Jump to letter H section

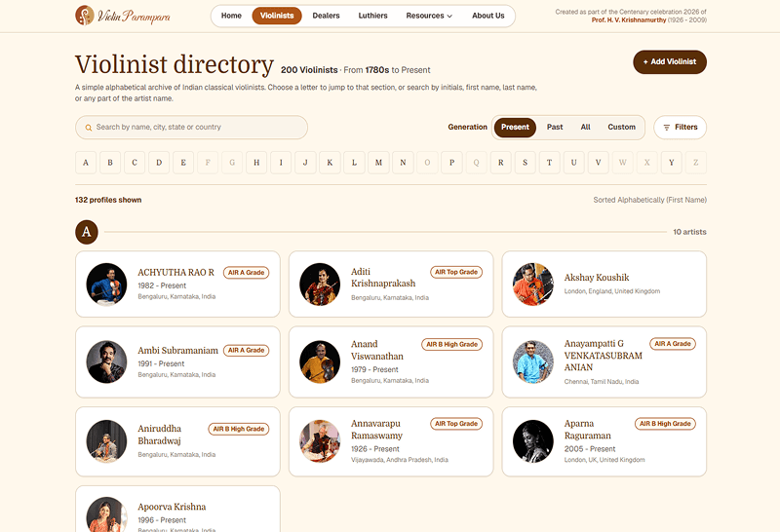point(256,163)
